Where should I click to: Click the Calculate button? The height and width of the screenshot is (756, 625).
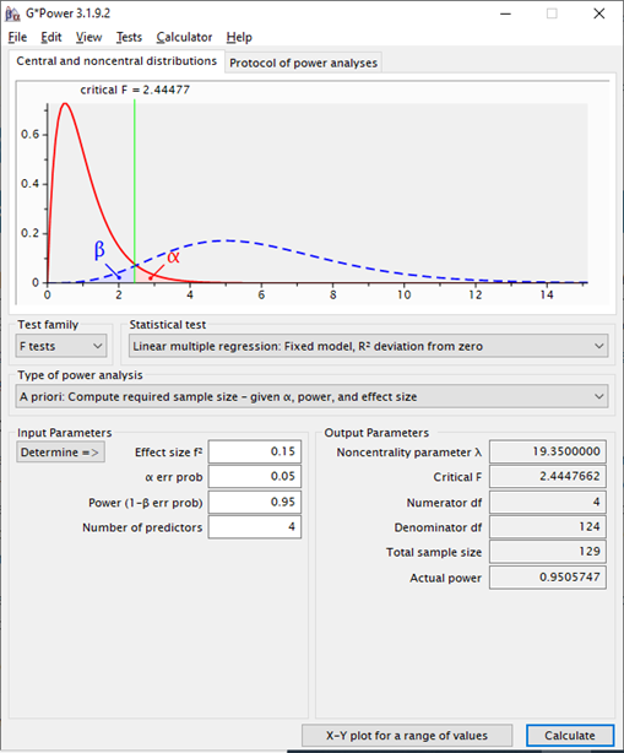point(569,735)
